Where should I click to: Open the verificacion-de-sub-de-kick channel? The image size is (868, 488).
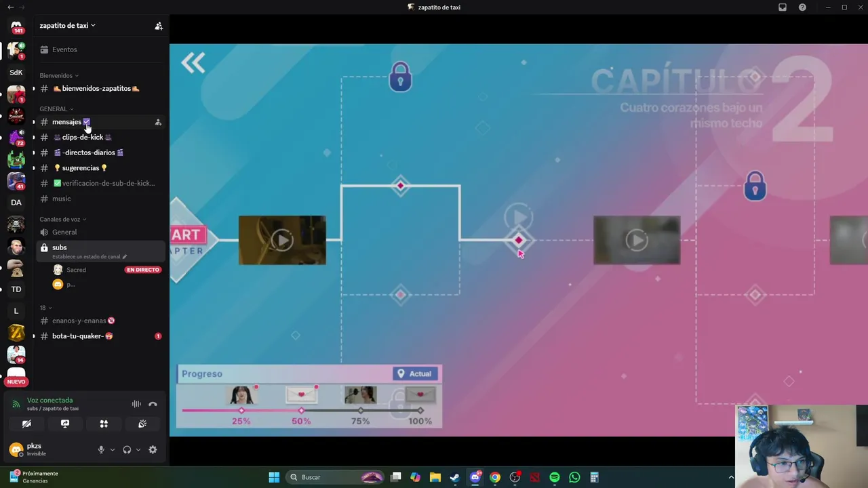coord(103,183)
